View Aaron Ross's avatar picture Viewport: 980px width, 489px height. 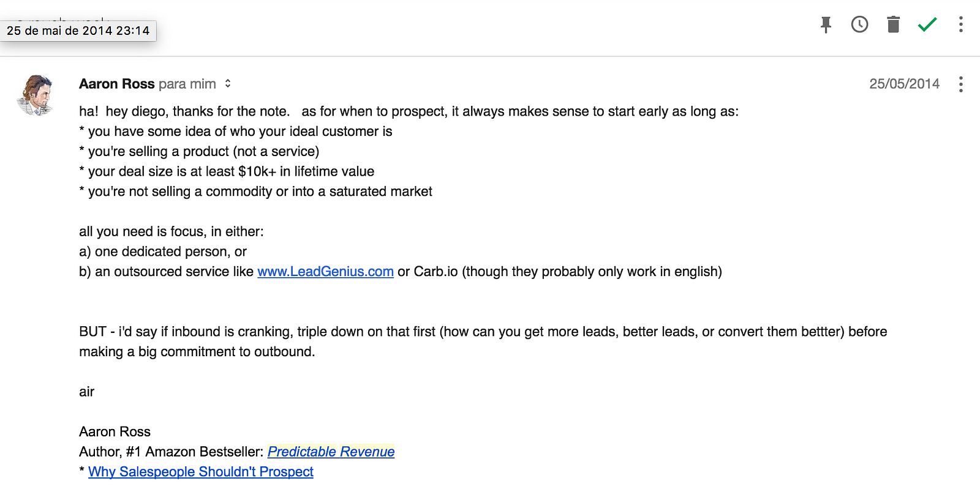click(x=36, y=95)
